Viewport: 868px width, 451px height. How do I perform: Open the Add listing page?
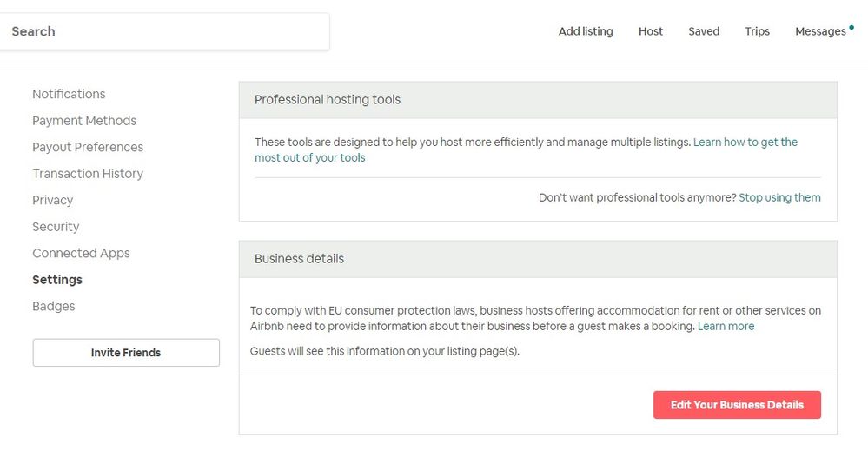point(585,31)
